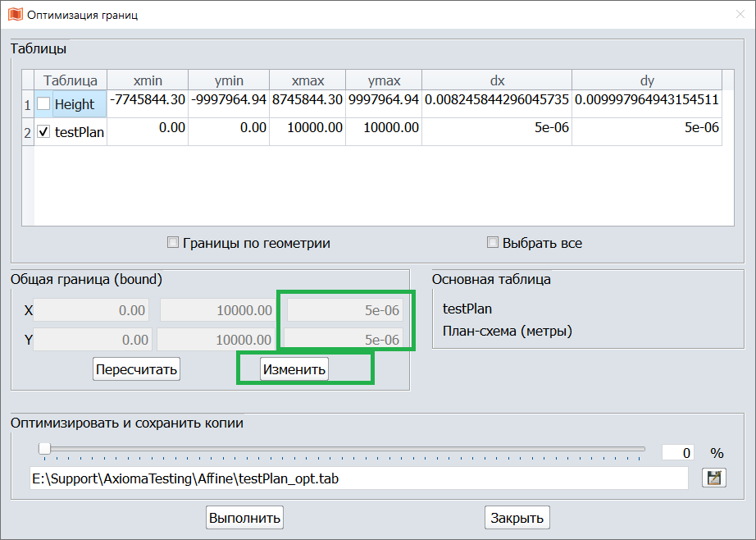The height and width of the screenshot is (540, 756).
Task: Select the xmin column header
Action: click(148, 80)
